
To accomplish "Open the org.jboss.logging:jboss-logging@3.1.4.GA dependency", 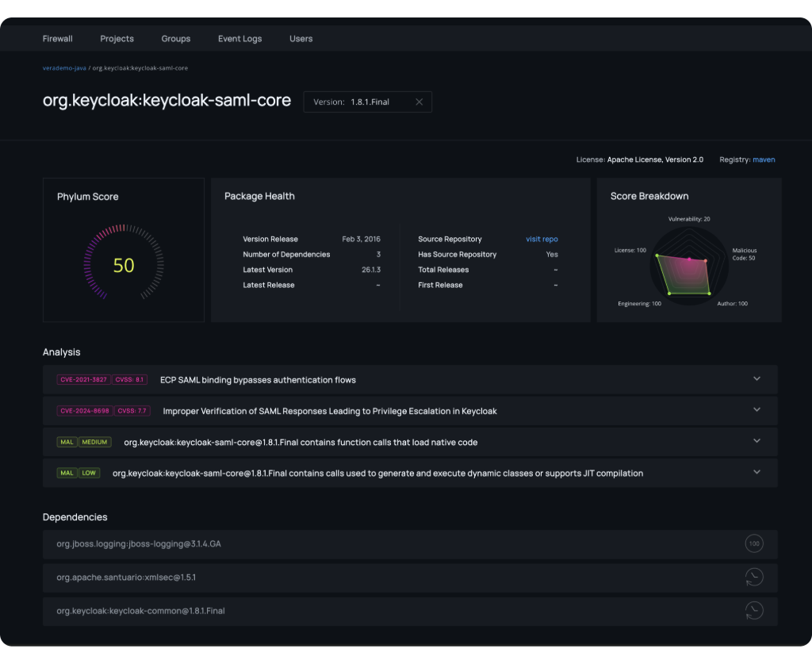I will (x=410, y=544).
